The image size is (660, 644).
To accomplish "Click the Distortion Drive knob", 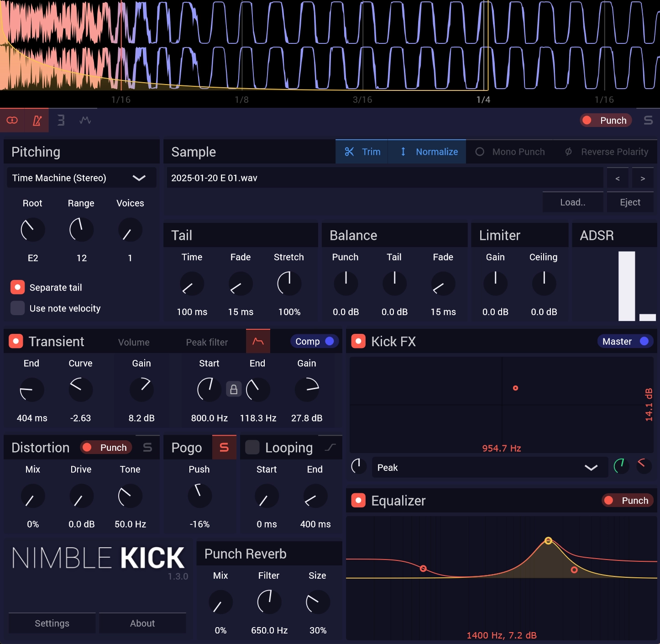I will pos(81,496).
